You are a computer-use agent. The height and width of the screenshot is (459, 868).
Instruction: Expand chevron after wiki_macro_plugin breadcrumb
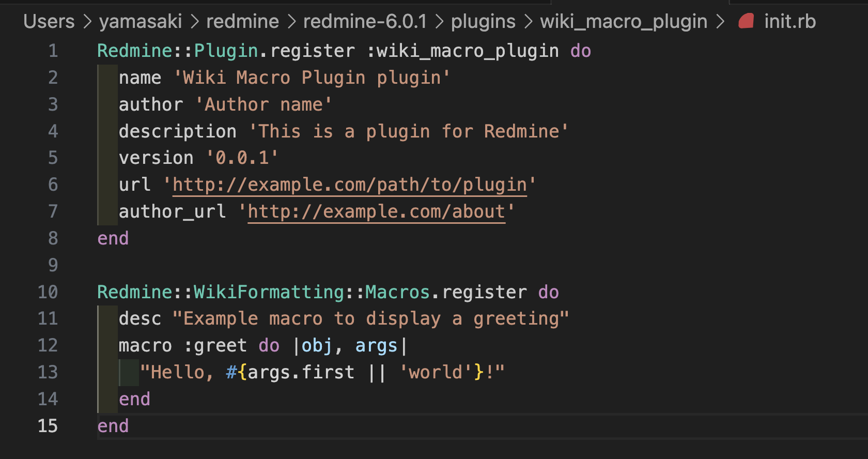tap(720, 22)
